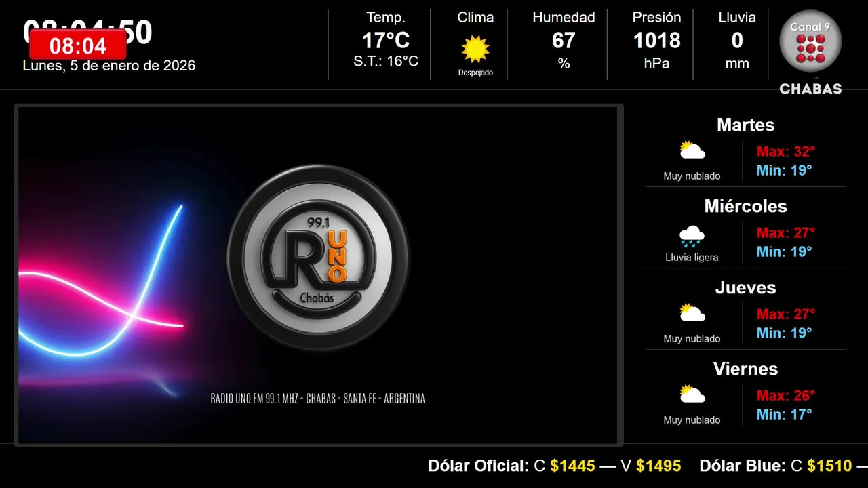
Task: Click the sunny Despejado weather icon
Action: [x=475, y=49]
